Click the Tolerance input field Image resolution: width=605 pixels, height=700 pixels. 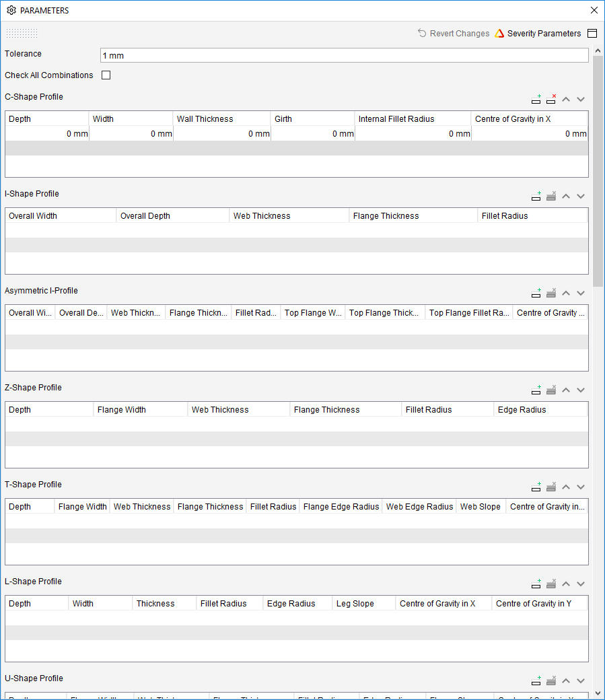click(x=345, y=55)
